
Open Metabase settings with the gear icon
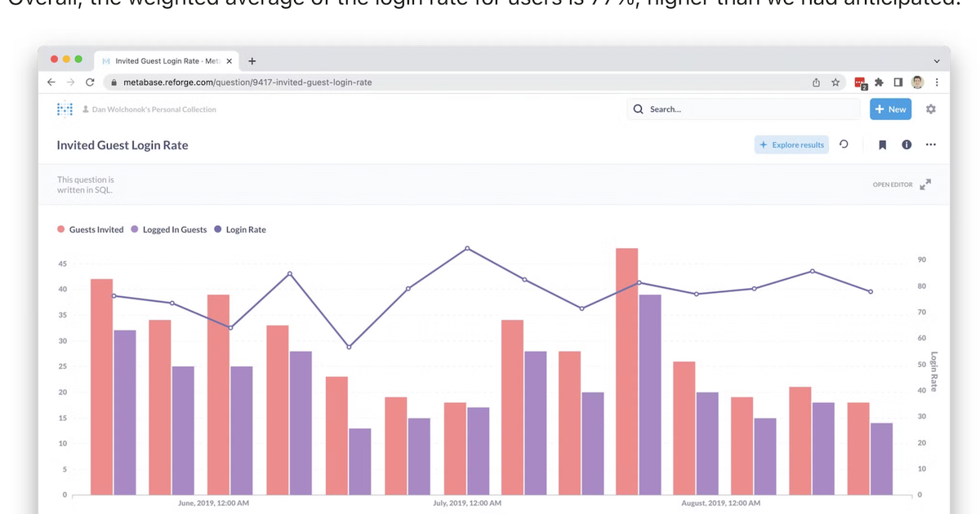click(931, 109)
